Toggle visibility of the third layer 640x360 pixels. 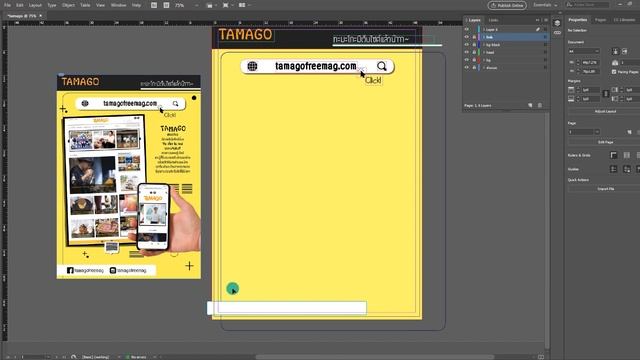pos(467,44)
